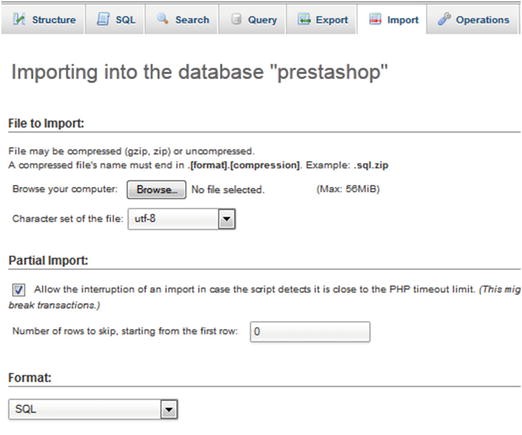The image size is (522, 435).
Task: Click the 'Format:' heading
Action: 30,378
